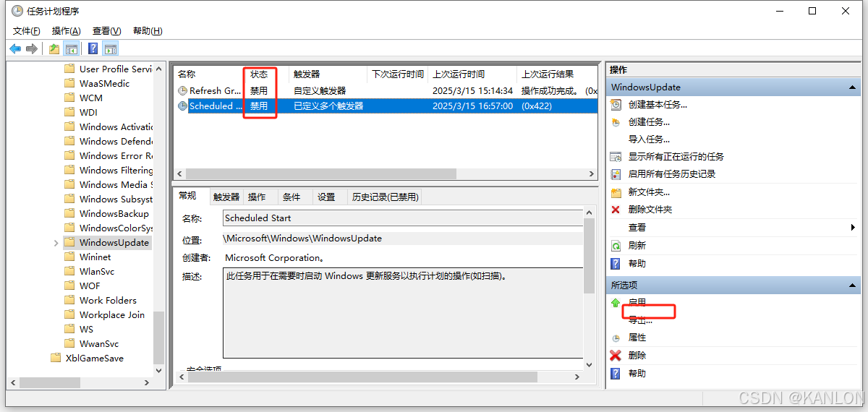
Task: Click the blue question-mark help toolbar icon
Action: coord(93,48)
